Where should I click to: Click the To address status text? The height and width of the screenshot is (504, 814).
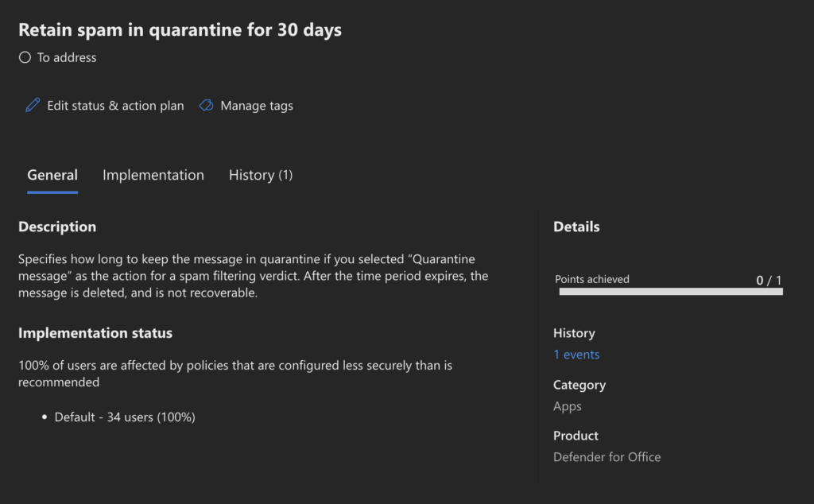[67, 57]
